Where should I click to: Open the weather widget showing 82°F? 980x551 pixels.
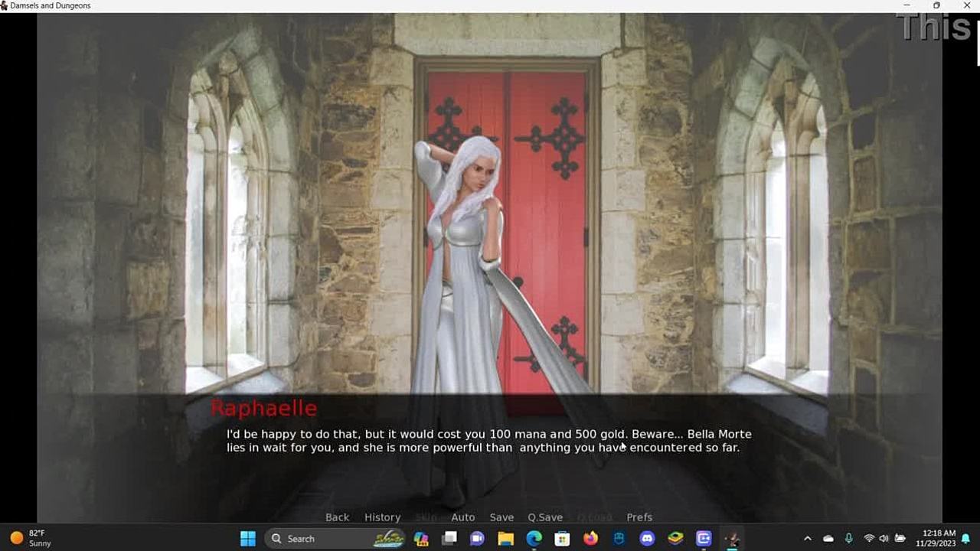pos(31,539)
